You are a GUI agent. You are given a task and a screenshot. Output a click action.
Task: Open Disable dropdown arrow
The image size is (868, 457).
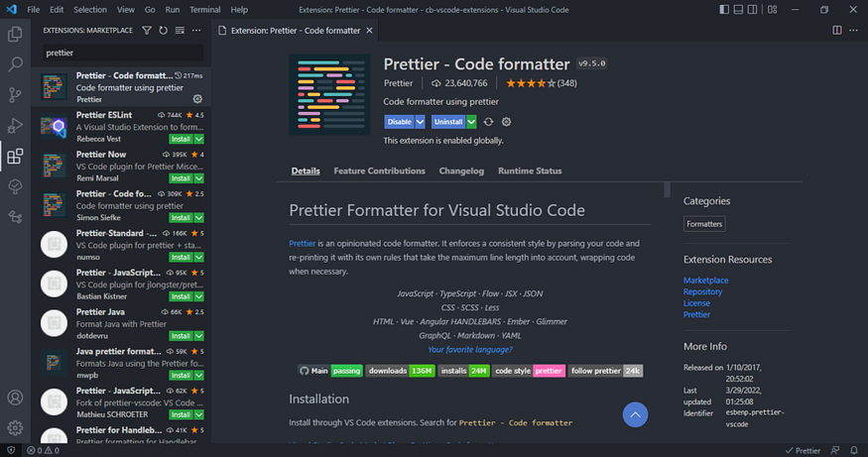pyautogui.click(x=421, y=122)
